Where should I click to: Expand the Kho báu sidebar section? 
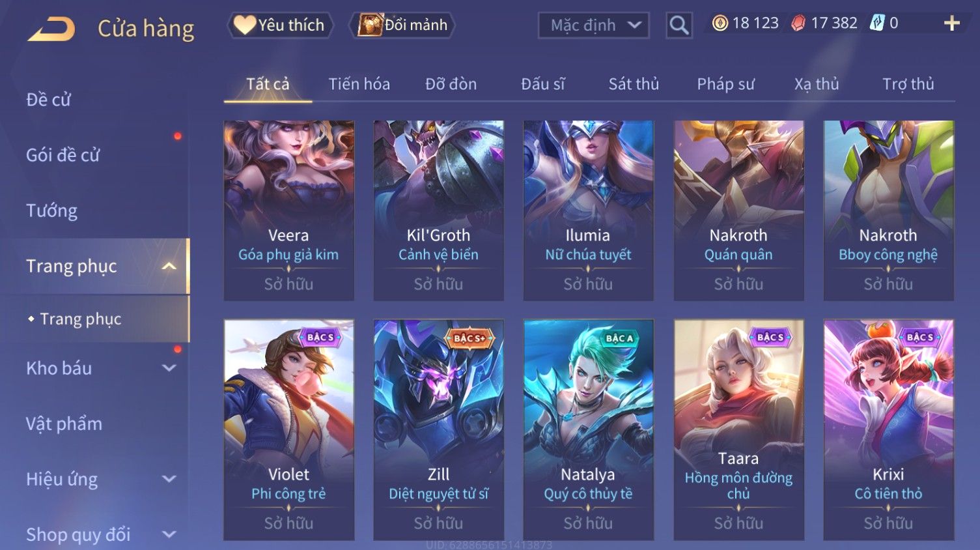169,368
